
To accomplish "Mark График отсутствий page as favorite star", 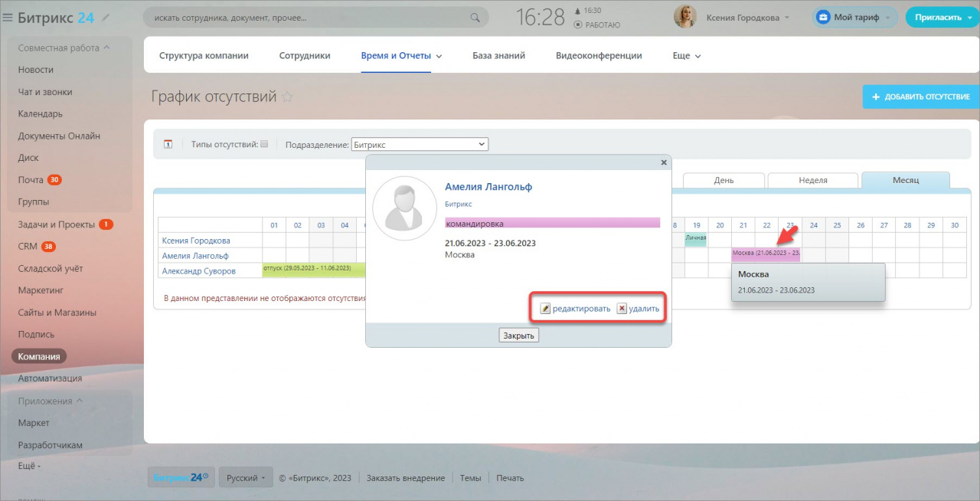I will [287, 97].
